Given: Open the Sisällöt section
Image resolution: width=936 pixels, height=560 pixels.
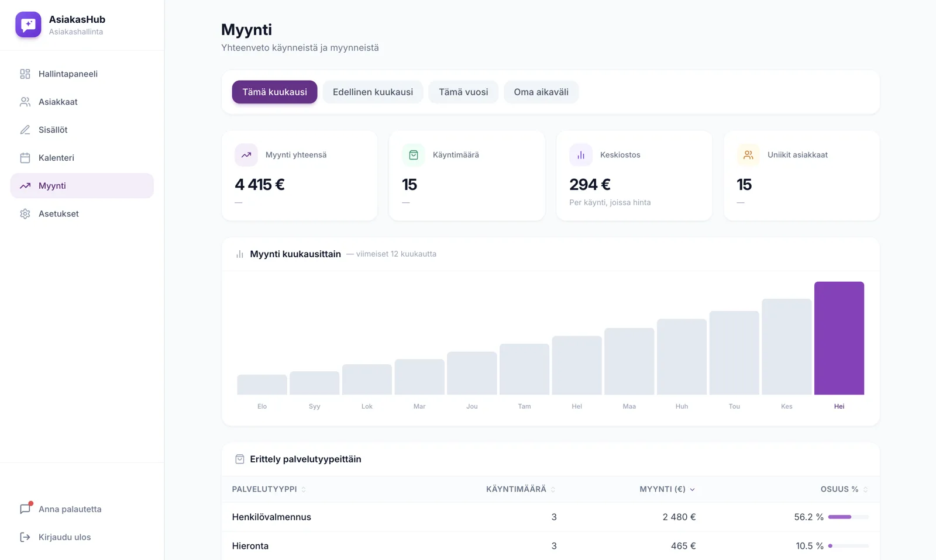Looking at the screenshot, I should click(82, 130).
